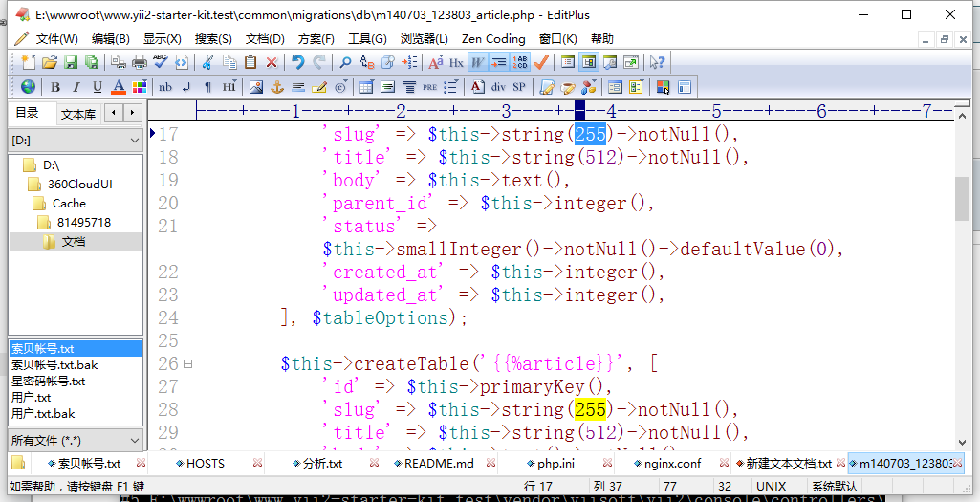Select the 81495718 folder in tree
Screen dimensions: 980x502
(83, 223)
